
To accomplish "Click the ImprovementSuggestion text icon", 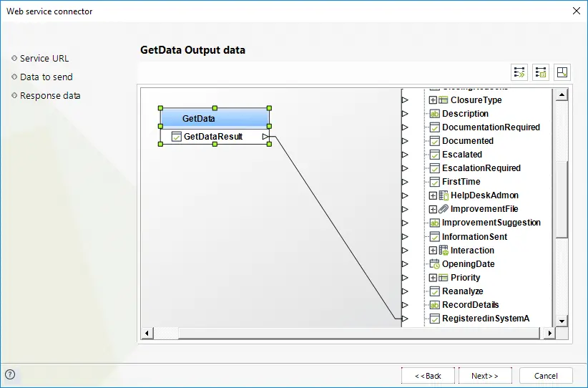I will coord(434,223).
